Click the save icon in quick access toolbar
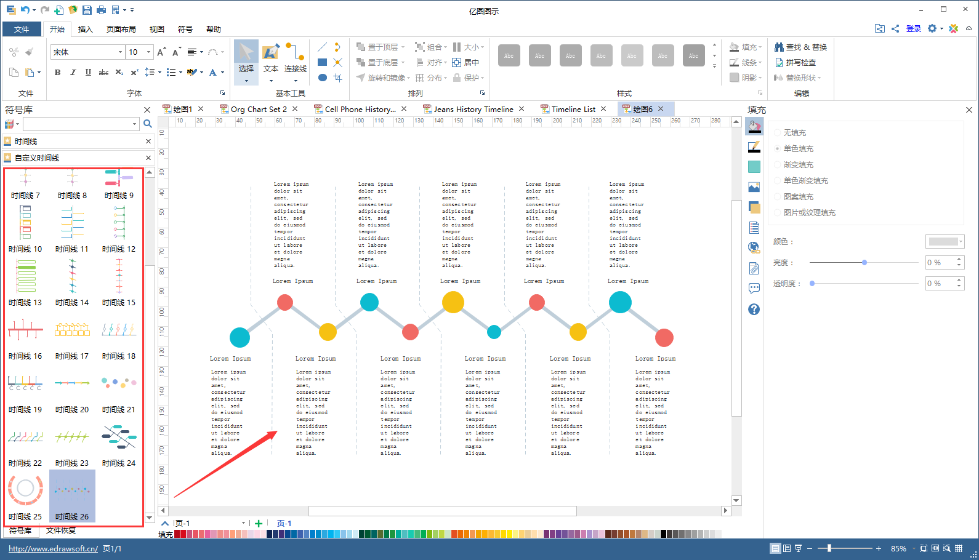Image resolution: width=979 pixels, height=560 pixels. coord(87,10)
